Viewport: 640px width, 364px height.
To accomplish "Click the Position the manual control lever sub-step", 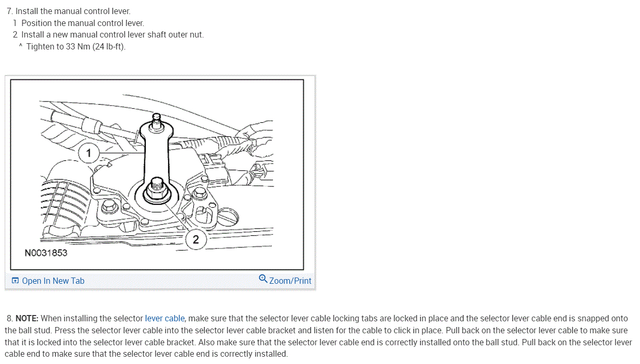I will click(79, 23).
